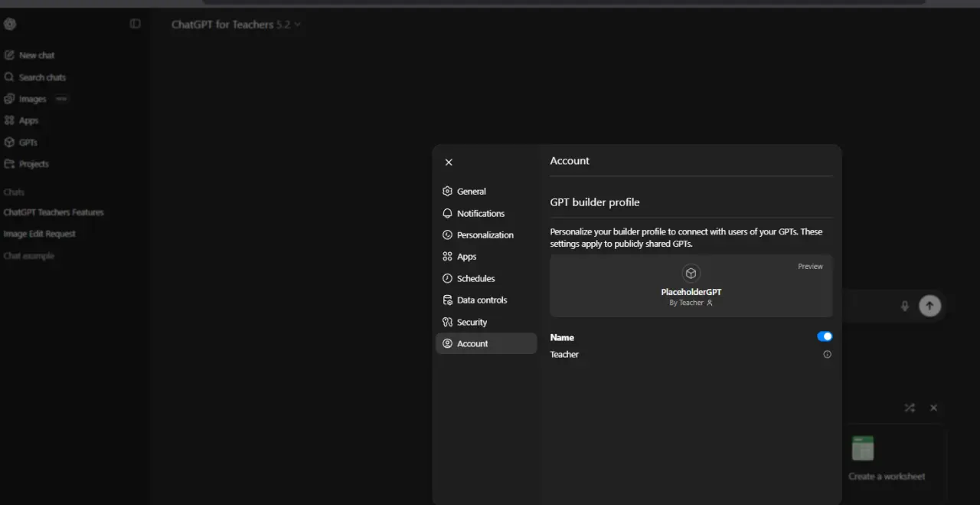Open GPTs in left sidebar
980x505 pixels.
21,143
